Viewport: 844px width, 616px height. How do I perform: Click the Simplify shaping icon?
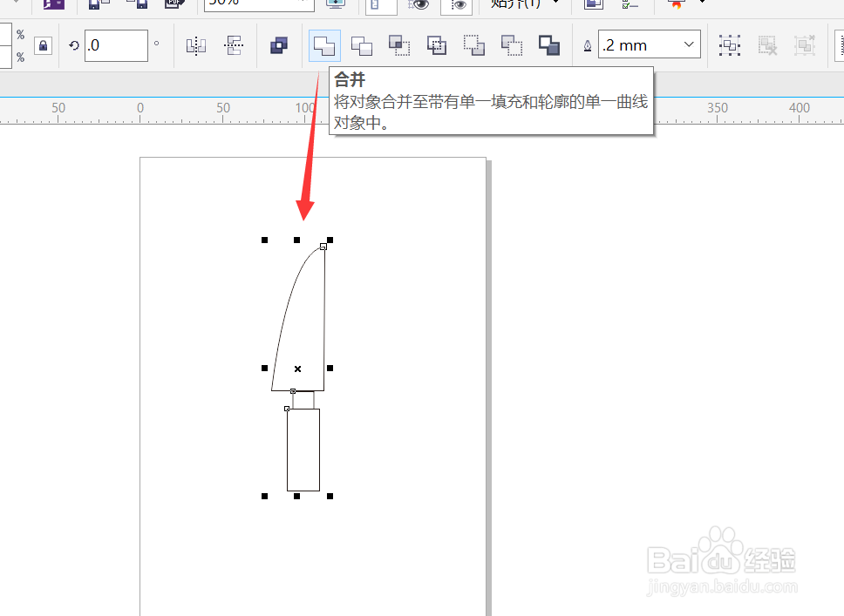(437, 45)
